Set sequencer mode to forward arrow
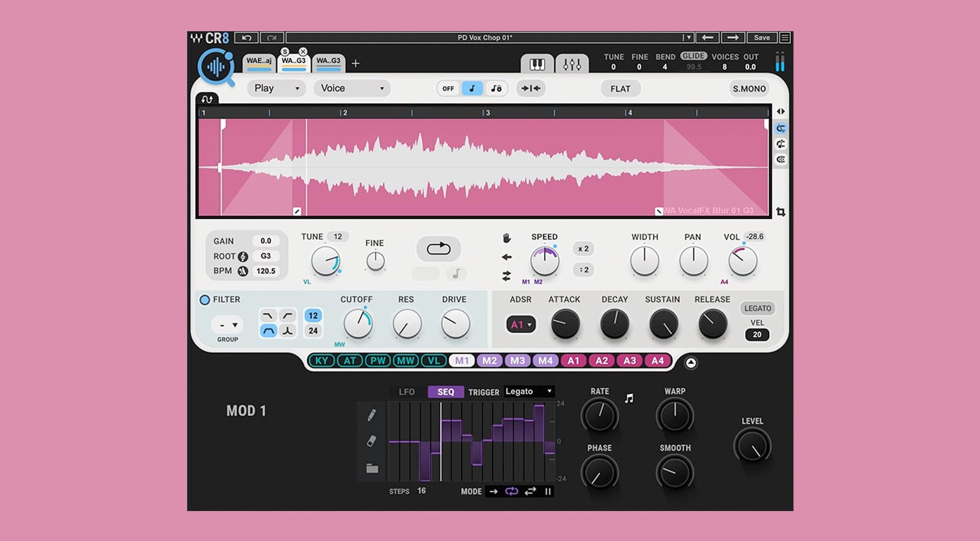The width and height of the screenshot is (980, 541). pos(493,491)
